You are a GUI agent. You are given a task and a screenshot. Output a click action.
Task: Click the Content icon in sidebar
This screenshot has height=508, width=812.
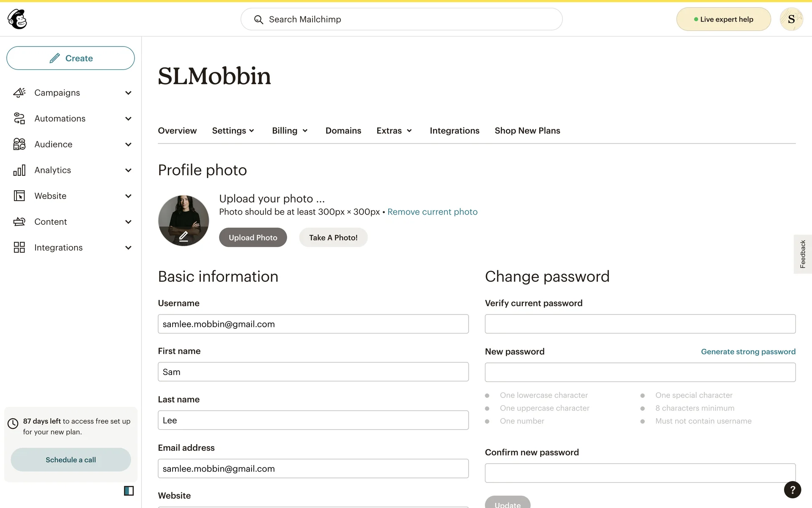click(19, 222)
